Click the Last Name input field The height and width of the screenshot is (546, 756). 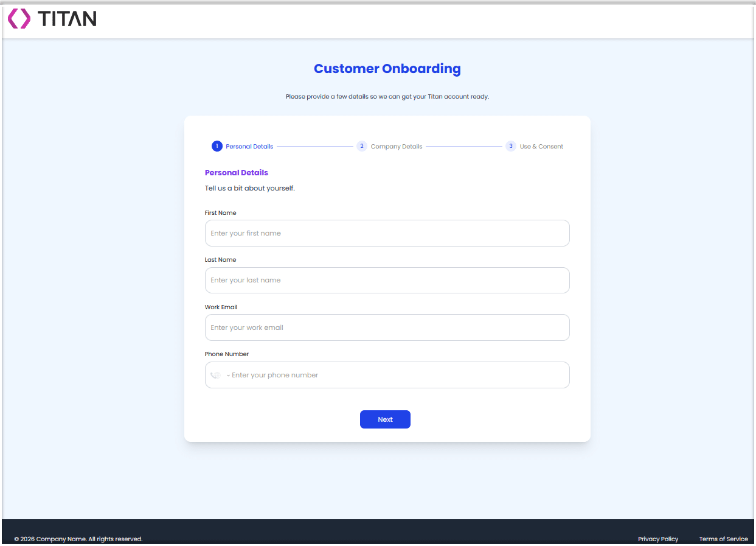pyautogui.click(x=387, y=280)
